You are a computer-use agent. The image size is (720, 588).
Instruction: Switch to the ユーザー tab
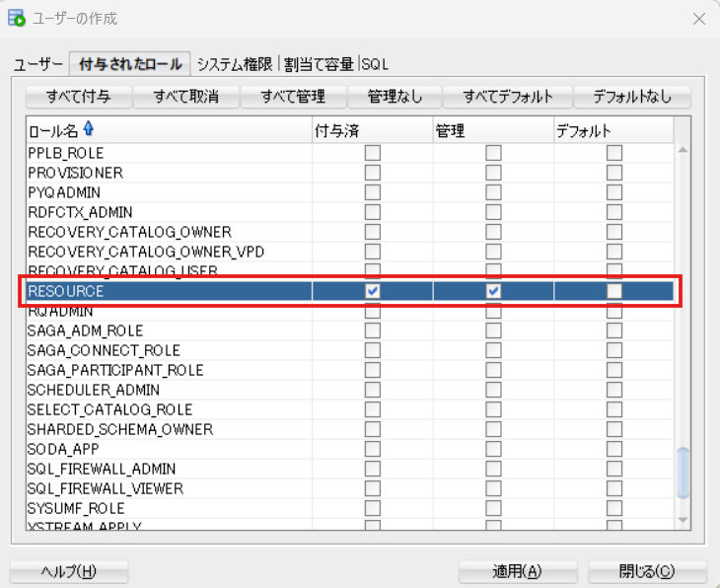click(38, 64)
